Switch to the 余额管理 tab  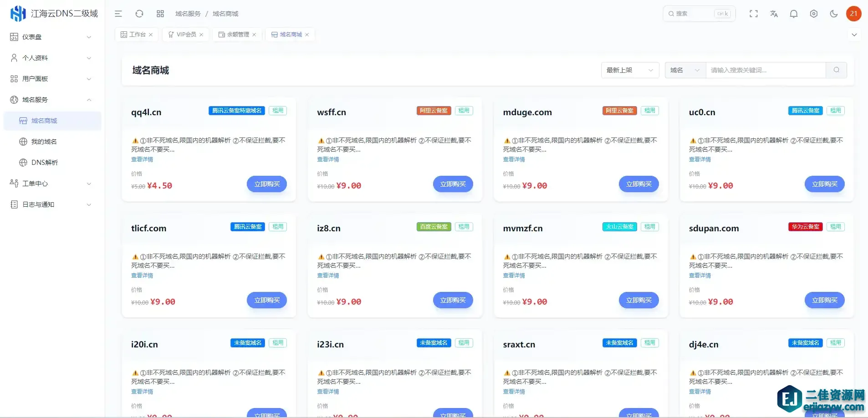(x=238, y=35)
